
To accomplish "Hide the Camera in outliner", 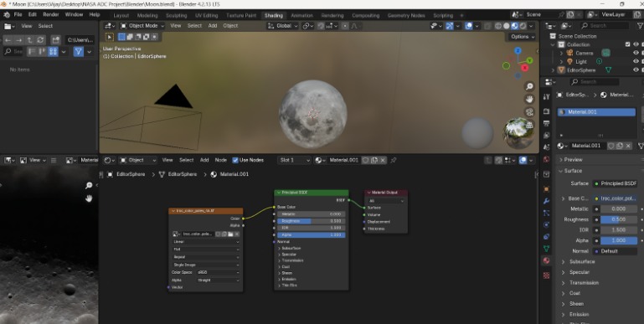I will click(x=636, y=53).
